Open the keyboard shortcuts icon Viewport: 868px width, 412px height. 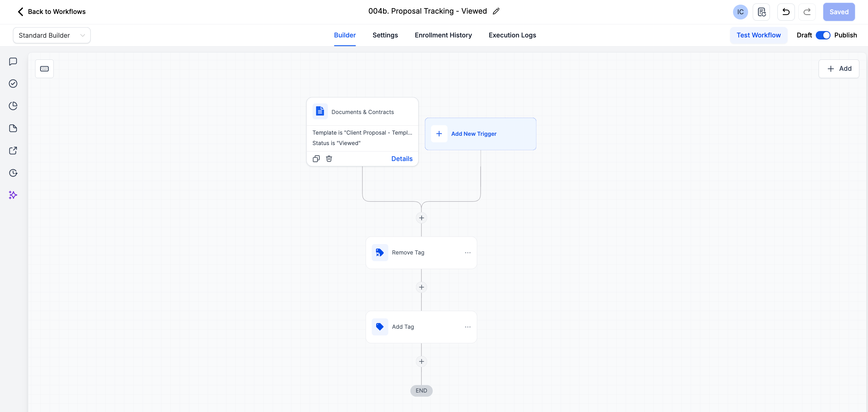point(44,69)
